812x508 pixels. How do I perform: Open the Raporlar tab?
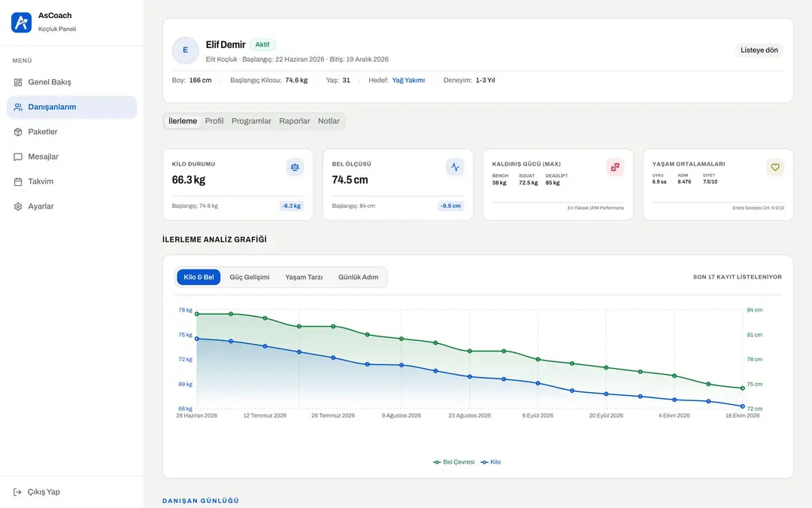click(294, 120)
